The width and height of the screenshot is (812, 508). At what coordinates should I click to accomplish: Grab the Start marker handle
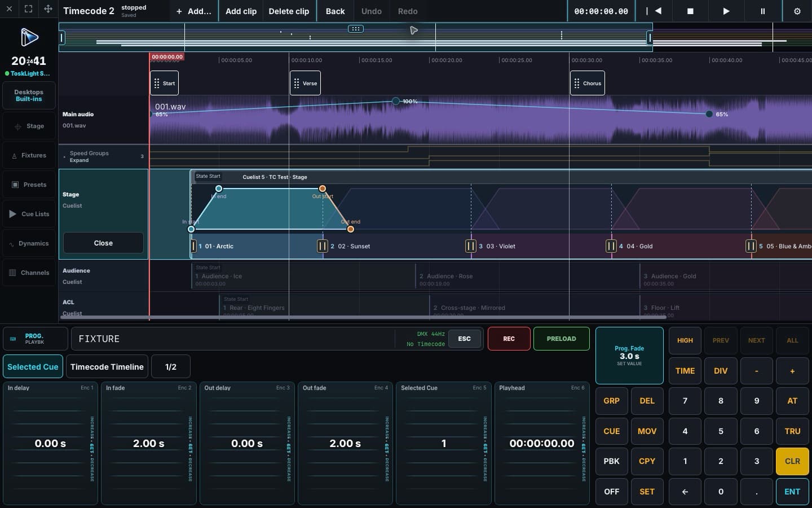[157, 84]
